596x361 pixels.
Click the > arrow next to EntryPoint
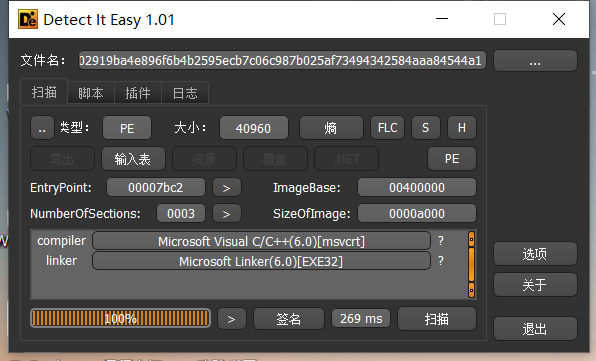(227, 187)
